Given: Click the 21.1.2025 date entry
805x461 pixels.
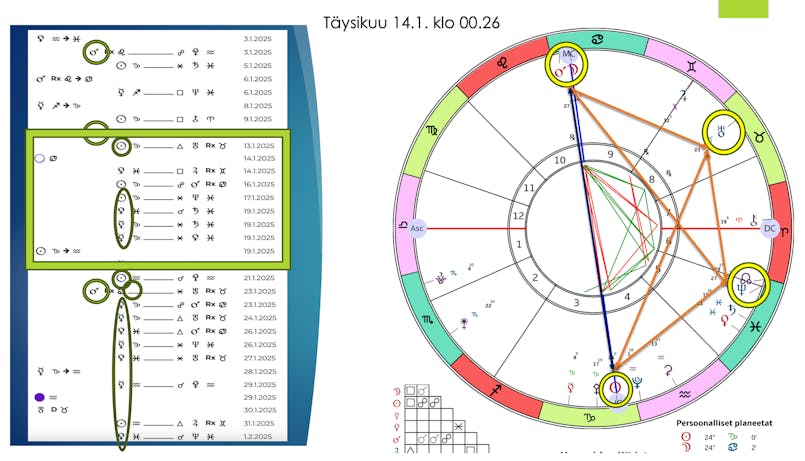Looking at the screenshot, I should (x=258, y=278).
